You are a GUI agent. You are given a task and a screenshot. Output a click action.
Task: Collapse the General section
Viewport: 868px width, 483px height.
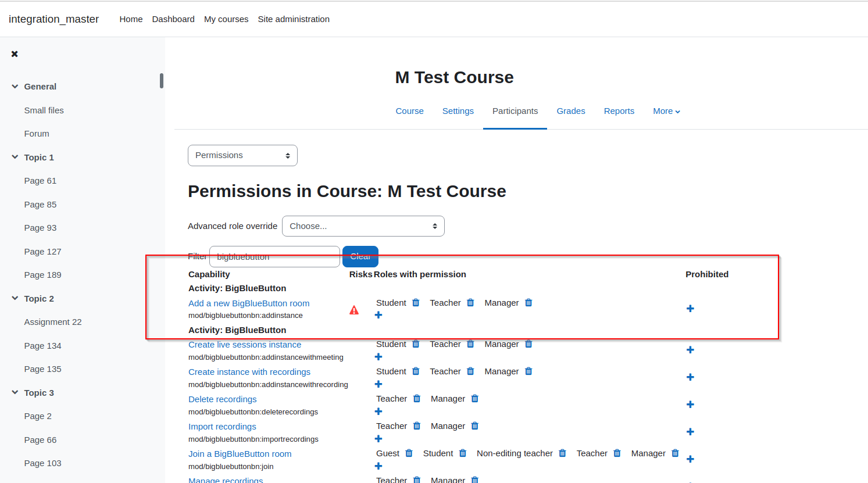15,87
